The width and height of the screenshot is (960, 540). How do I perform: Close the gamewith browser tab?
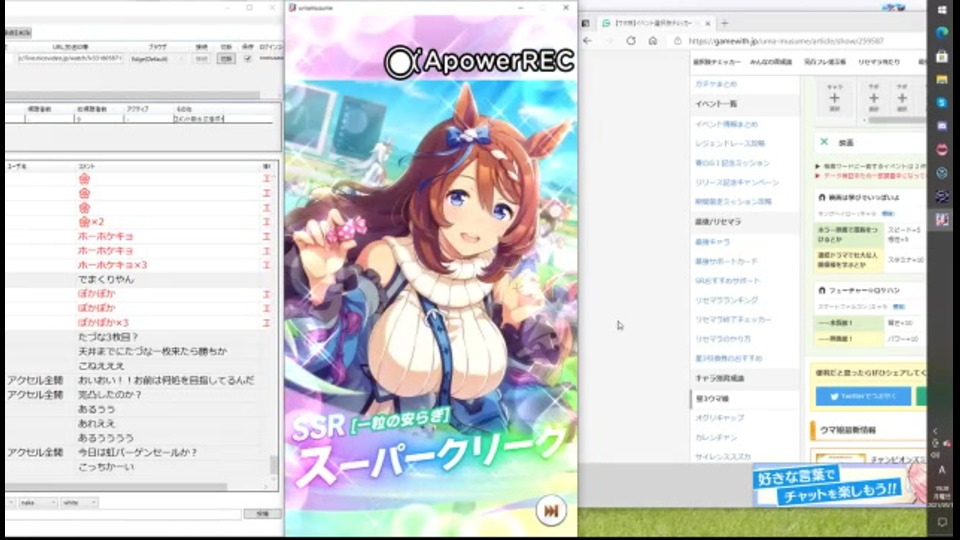[x=708, y=23]
